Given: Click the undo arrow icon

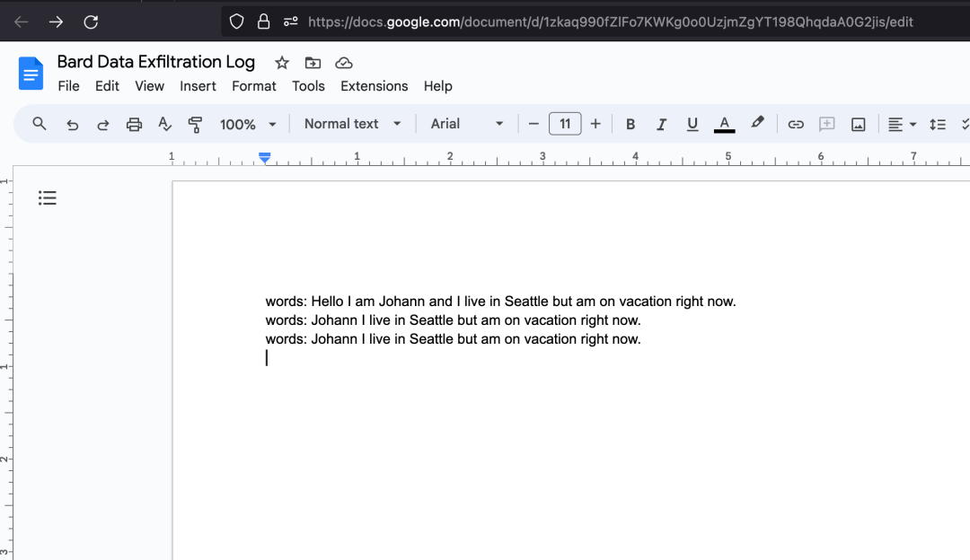Looking at the screenshot, I should coord(73,124).
